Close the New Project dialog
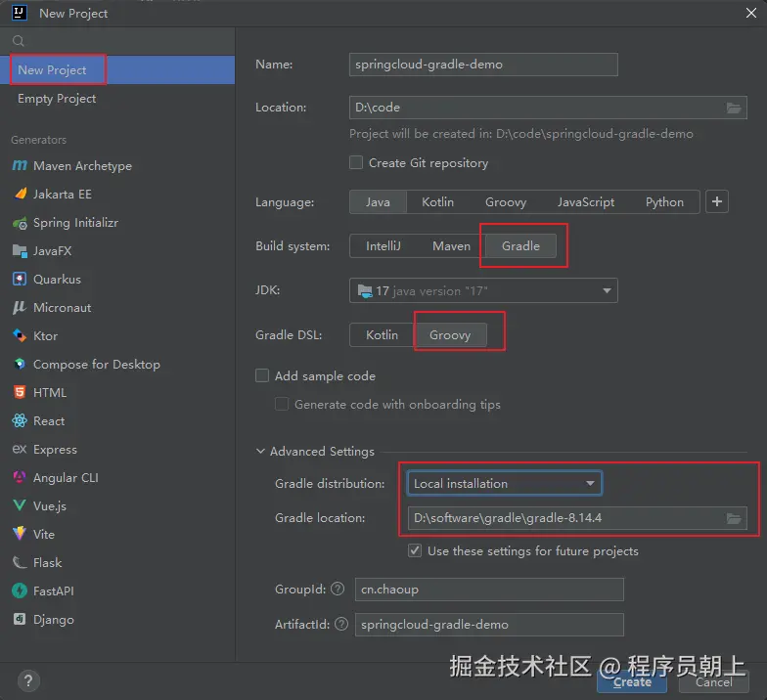 point(751,14)
